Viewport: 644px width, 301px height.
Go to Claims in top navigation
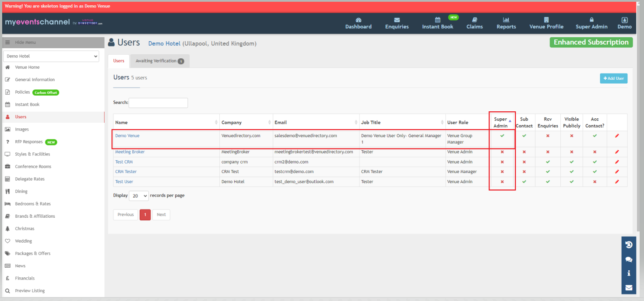click(x=475, y=23)
